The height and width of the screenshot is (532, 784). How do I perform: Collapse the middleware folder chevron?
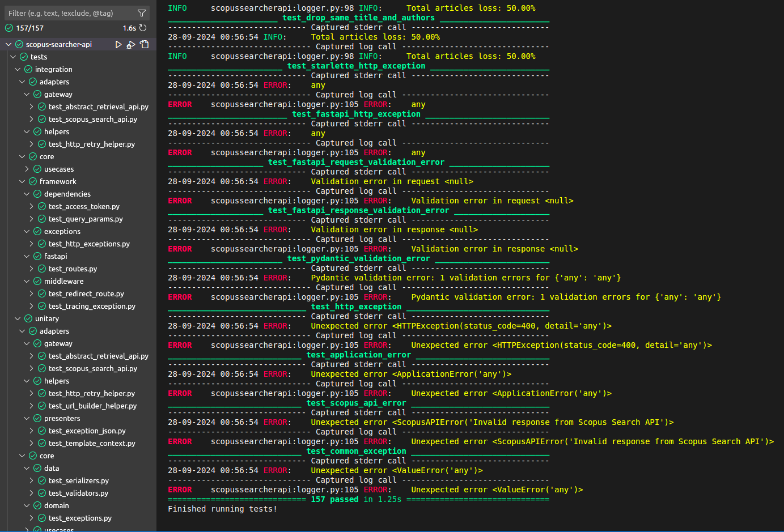tap(27, 281)
